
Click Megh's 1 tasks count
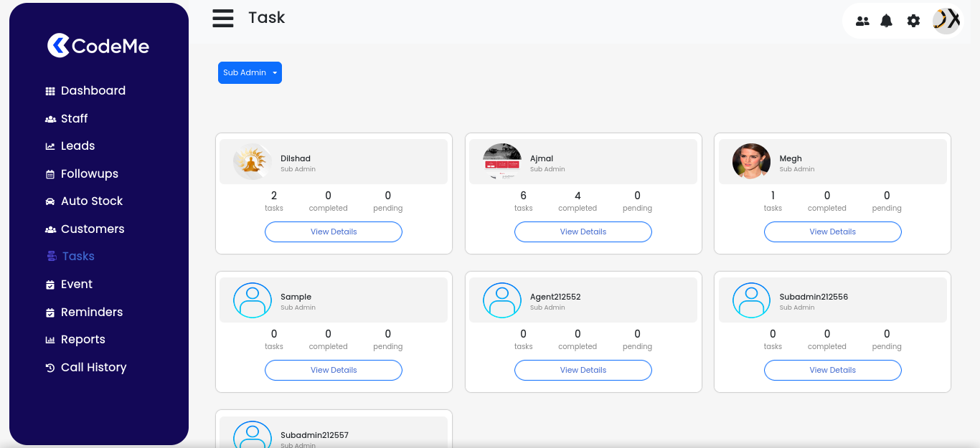(773, 196)
